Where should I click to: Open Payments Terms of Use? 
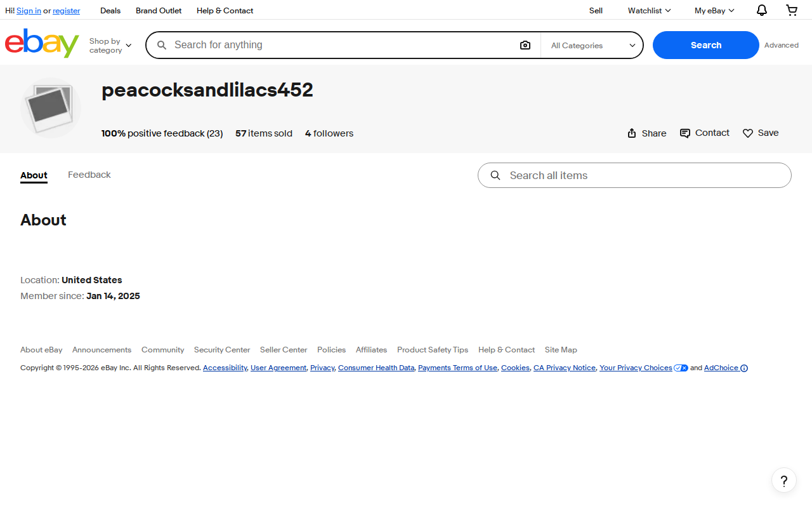457,368
